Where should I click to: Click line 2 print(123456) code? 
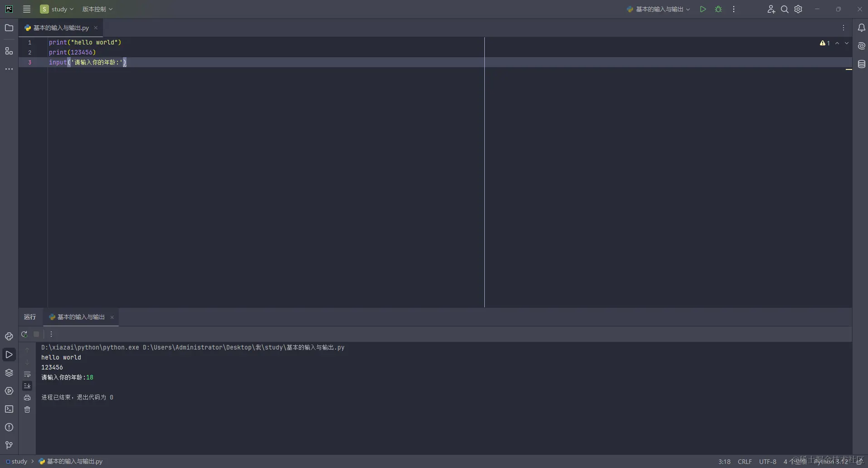[x=73, y=52]
